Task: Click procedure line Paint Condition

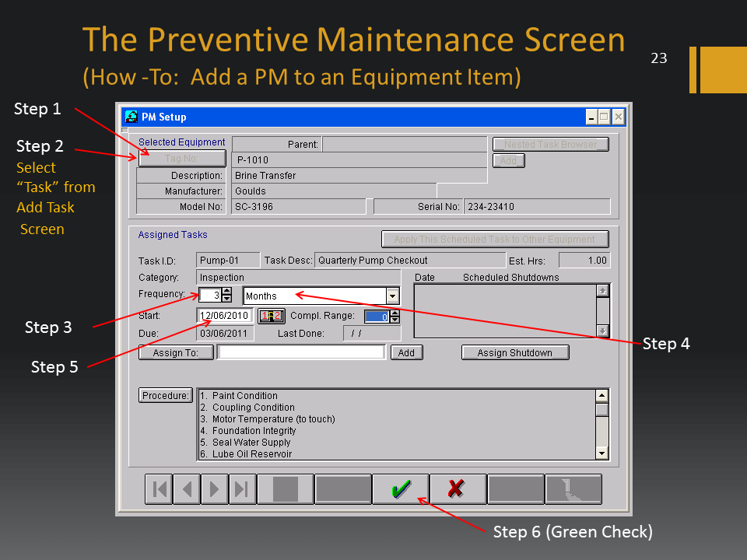Action: [x=245, y=396]
